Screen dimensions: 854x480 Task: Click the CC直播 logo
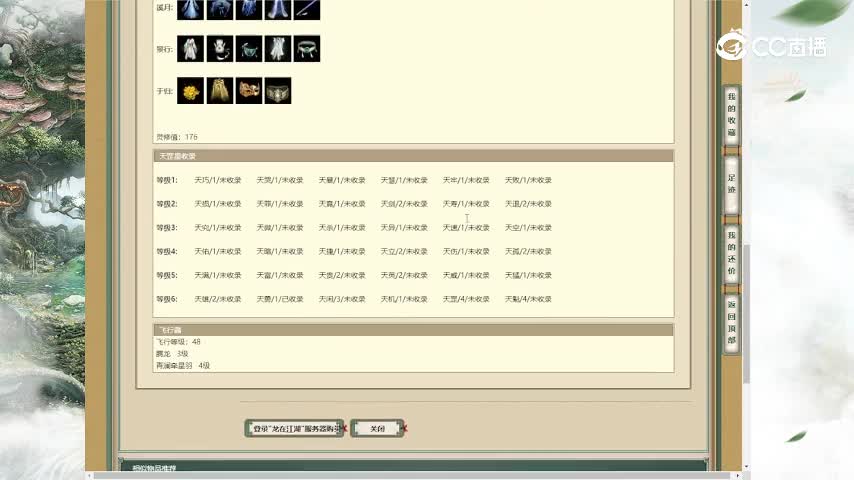(x=771, y=46)
